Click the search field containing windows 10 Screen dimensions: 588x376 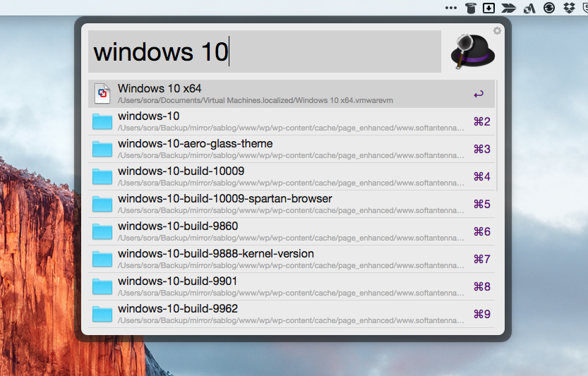point(265,51)
